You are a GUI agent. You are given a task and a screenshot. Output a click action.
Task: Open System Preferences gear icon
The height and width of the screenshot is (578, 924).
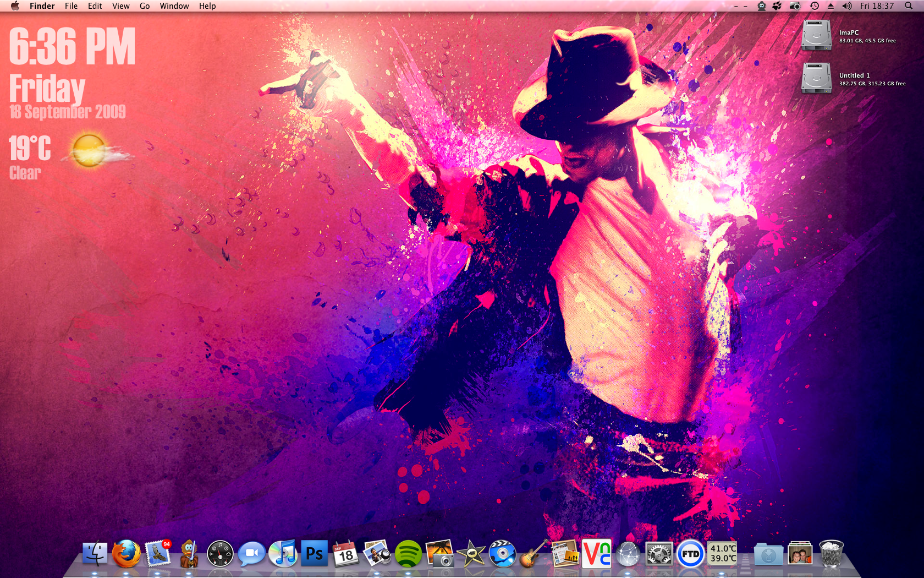(x=659, y=554)
